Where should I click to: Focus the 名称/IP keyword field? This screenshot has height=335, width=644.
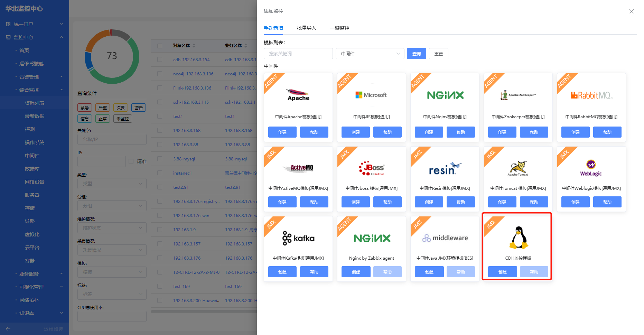point(112,139)
